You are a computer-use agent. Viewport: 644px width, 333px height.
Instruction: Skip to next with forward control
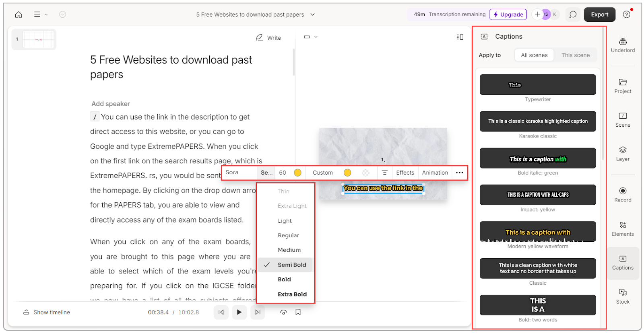(x=258, y=312)
